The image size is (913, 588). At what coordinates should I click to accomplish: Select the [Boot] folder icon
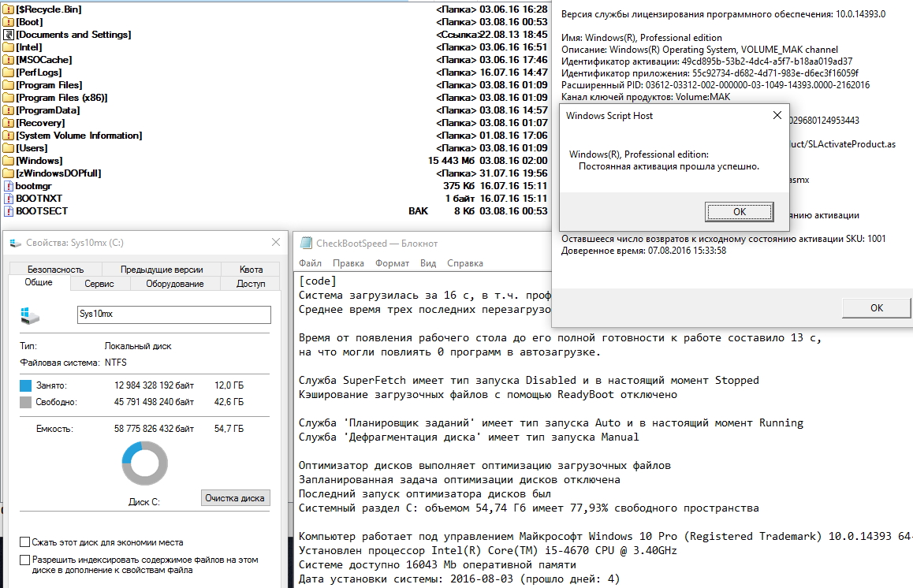coord(8,22)
